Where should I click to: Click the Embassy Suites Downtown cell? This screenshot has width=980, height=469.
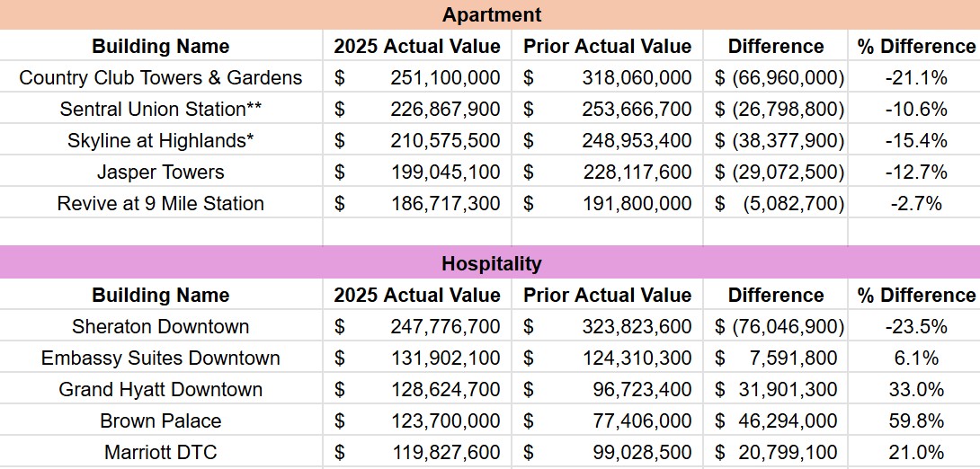(161, 358)
